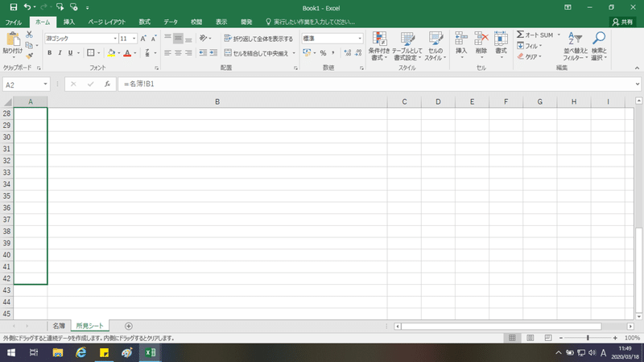Click the increase decimal icon
The height and width of the screenshot is (362, 644).
point(348,53)
